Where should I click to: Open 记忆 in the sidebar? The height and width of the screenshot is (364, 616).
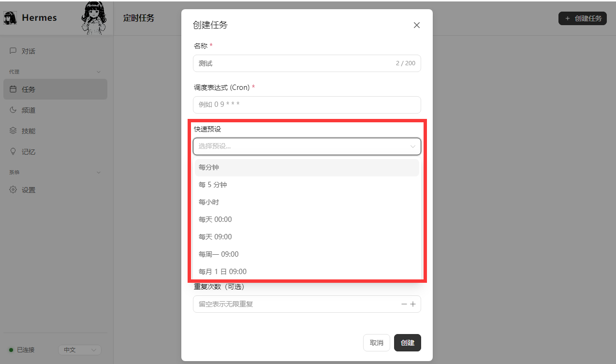(55, 151)
